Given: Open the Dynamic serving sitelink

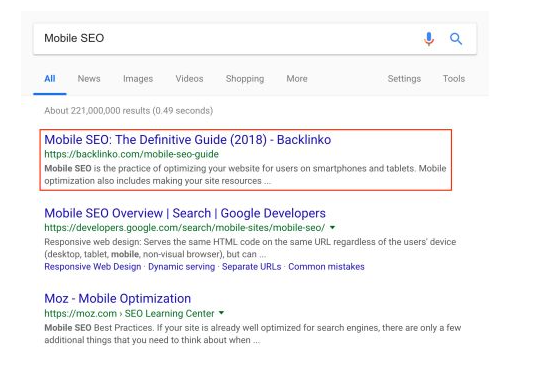Looking at the screenshot, I should 181,267.
